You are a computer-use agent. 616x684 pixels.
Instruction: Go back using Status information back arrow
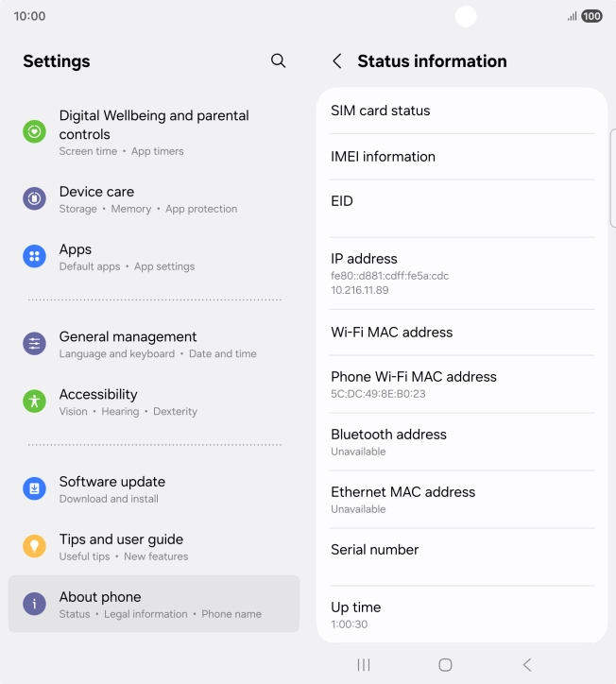[337, 61]
